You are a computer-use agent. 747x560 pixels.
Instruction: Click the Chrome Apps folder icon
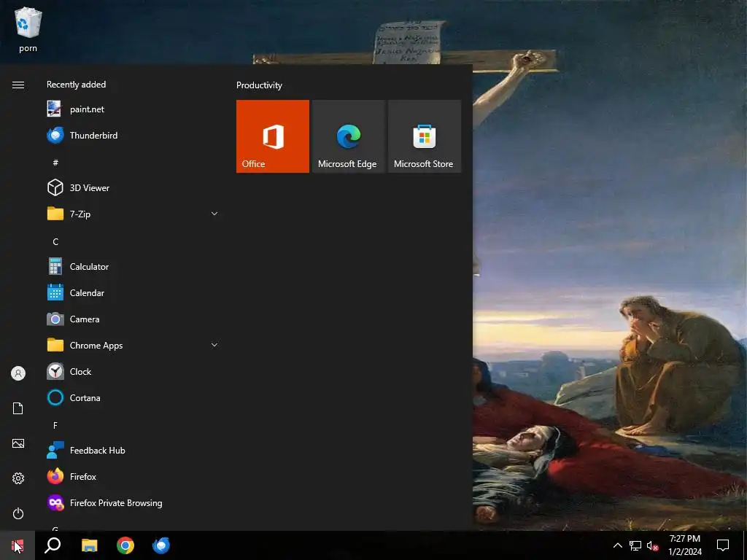[55, 345]
